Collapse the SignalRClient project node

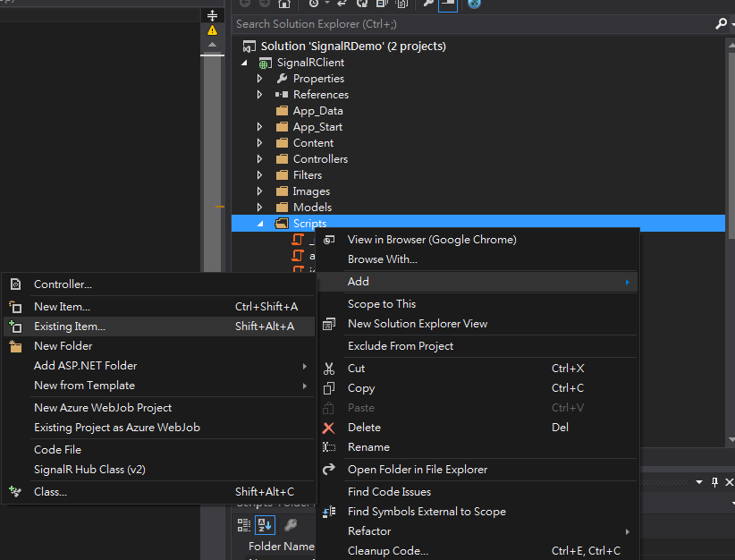coord(244,63)
